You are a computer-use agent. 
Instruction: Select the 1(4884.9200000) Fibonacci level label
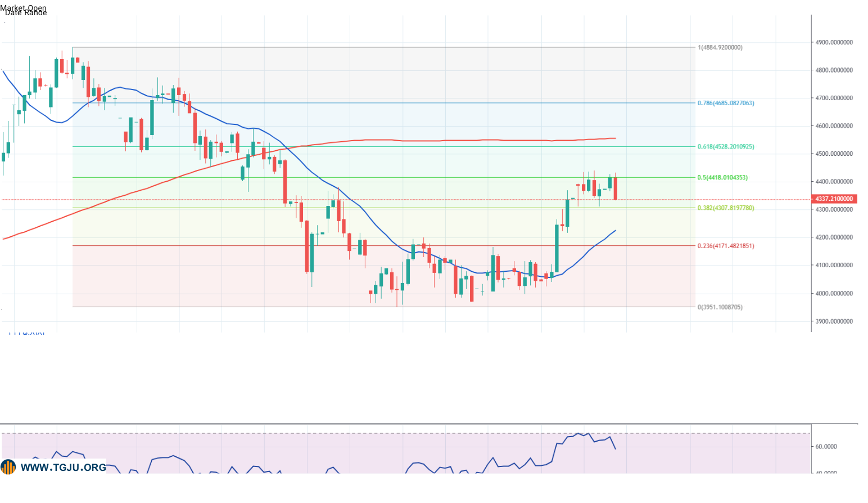720,47
